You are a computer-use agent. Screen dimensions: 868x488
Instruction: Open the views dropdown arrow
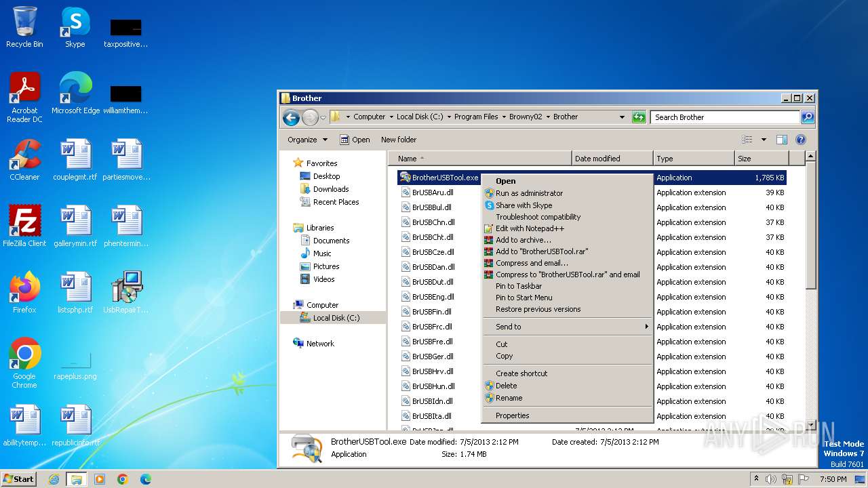point(764,140)
